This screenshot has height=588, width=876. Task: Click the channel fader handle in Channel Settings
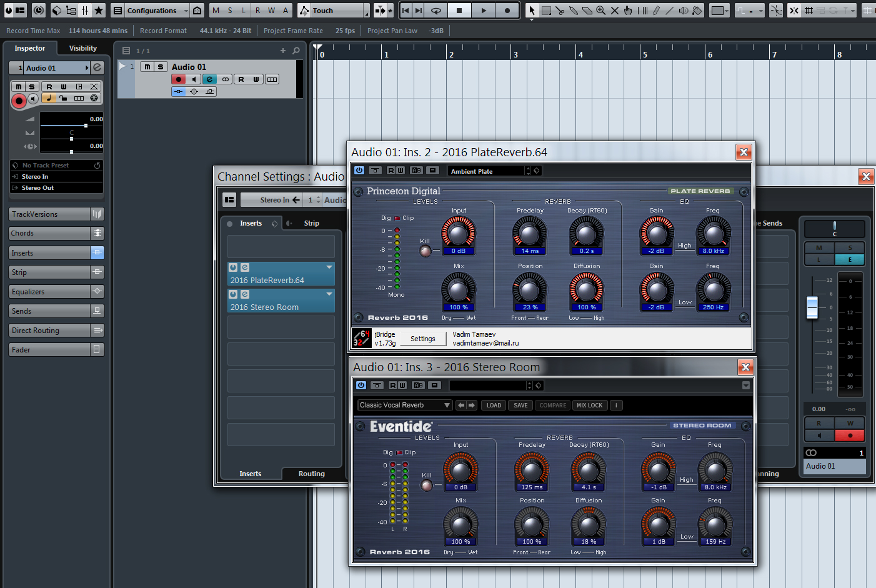coord(812,307)
